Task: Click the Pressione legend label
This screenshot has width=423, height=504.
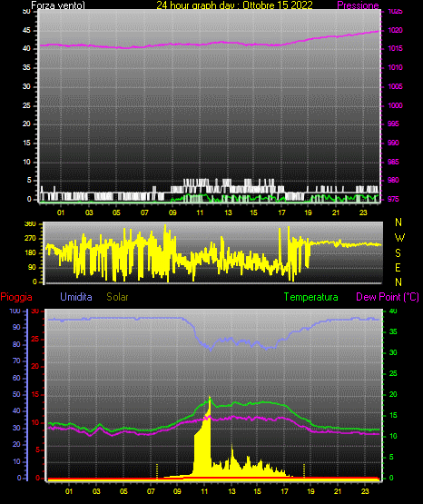Action: [x=358, y=5]
